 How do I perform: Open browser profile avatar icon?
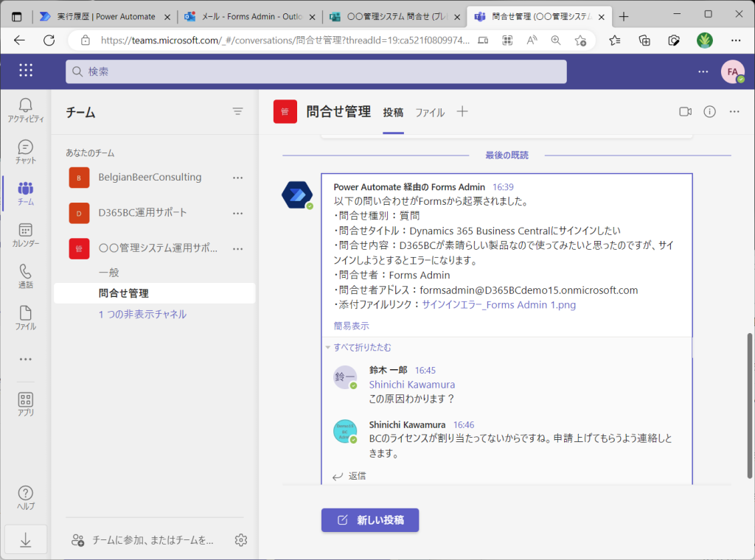pos(704,41)
